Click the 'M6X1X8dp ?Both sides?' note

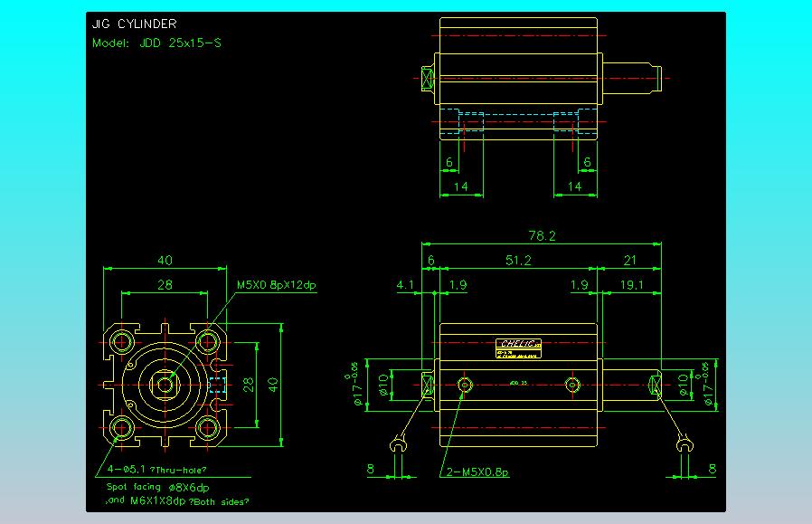(189, 501)
